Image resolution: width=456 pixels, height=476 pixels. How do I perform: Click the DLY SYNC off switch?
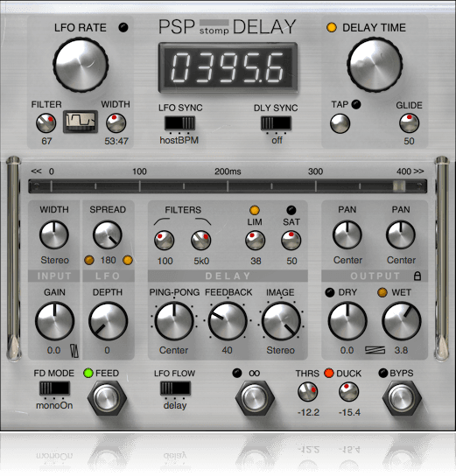[276, 123]
